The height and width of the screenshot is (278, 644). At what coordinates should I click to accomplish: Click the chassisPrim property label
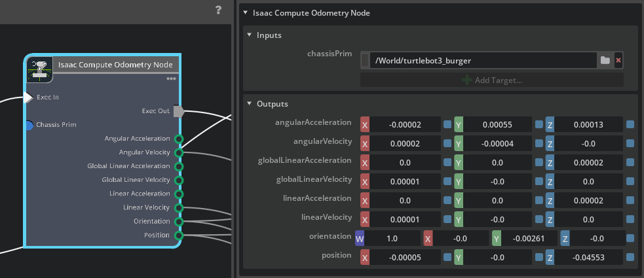[x=330, y=53]
